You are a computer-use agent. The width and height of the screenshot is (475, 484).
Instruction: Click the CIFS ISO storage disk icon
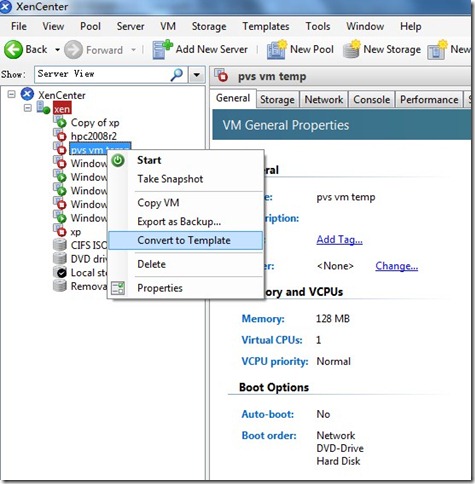(x=60, y=245)
